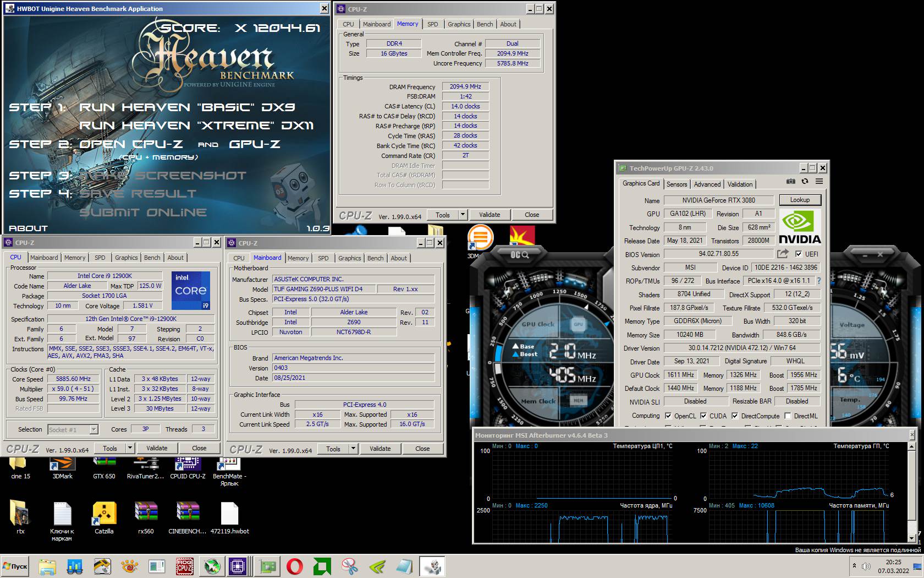Open the RivaTuner desktop shortcut
Viewport: 924px width, 578px height.
146,468
